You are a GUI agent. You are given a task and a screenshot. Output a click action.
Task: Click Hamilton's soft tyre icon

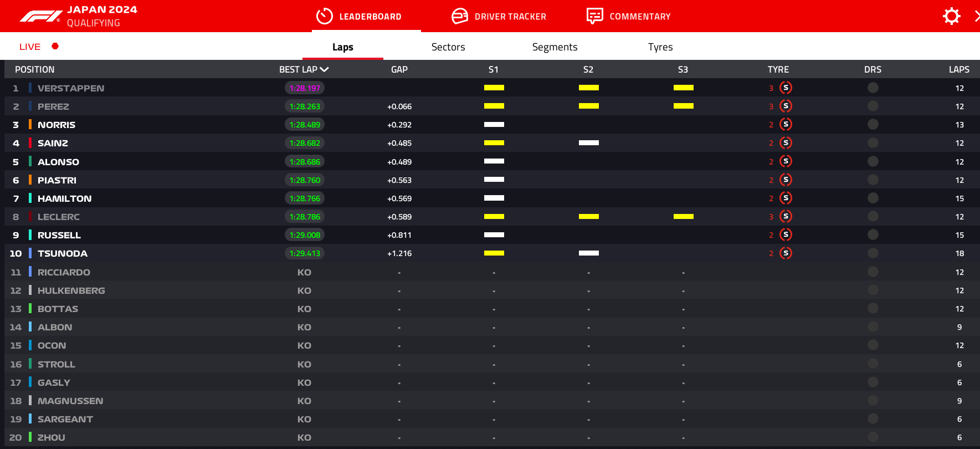click(786, 198)
